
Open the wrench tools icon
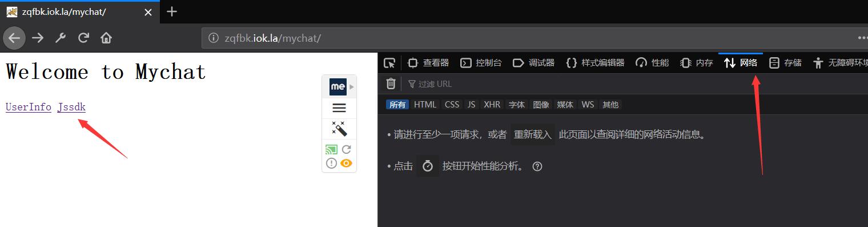(61, 38)
